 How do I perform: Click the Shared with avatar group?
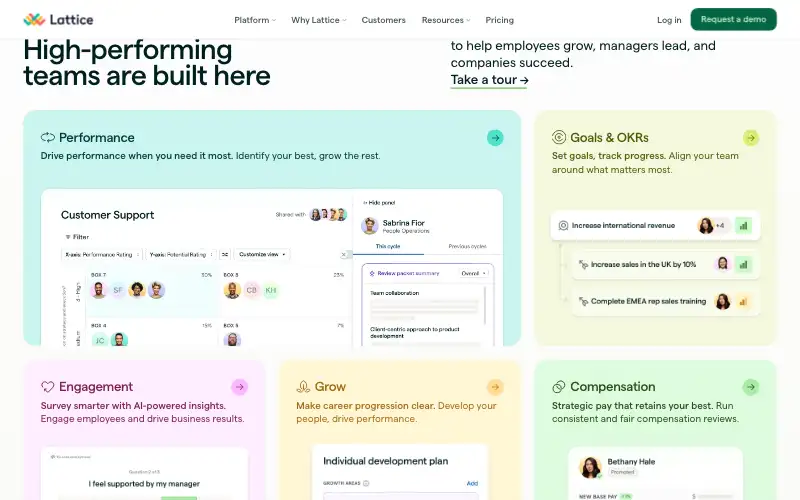pos(328,214)
